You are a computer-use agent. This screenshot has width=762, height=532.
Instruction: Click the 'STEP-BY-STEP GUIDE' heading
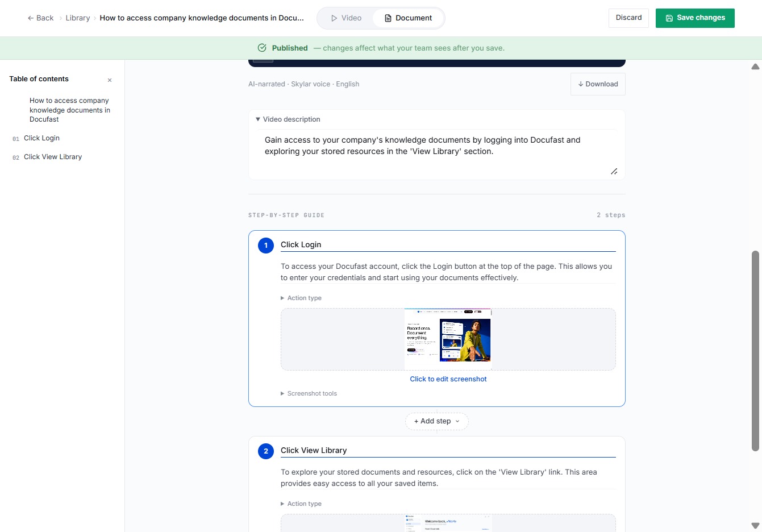(x=286, y=215)
